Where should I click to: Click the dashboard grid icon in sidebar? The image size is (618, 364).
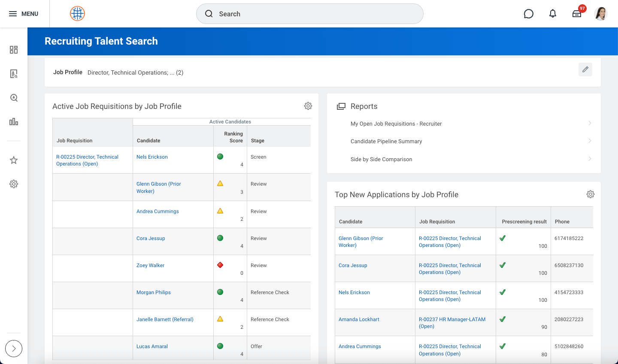click(x=14, y=50)
